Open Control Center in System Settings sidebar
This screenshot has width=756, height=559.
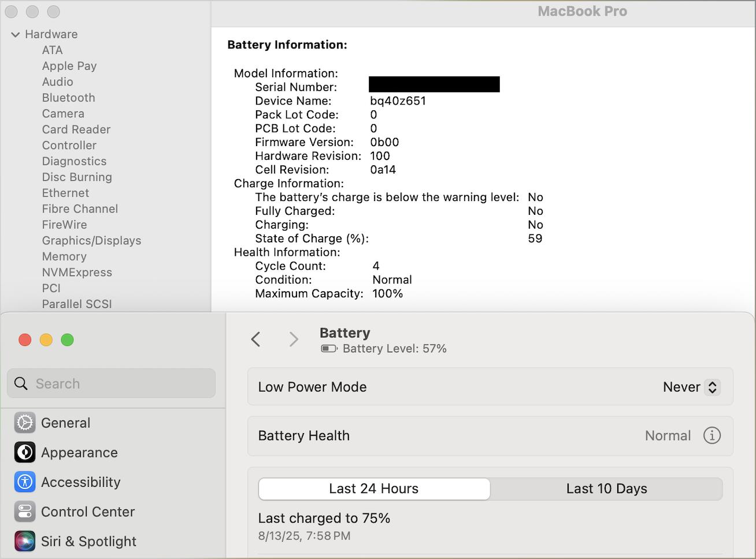pos(88,512)
